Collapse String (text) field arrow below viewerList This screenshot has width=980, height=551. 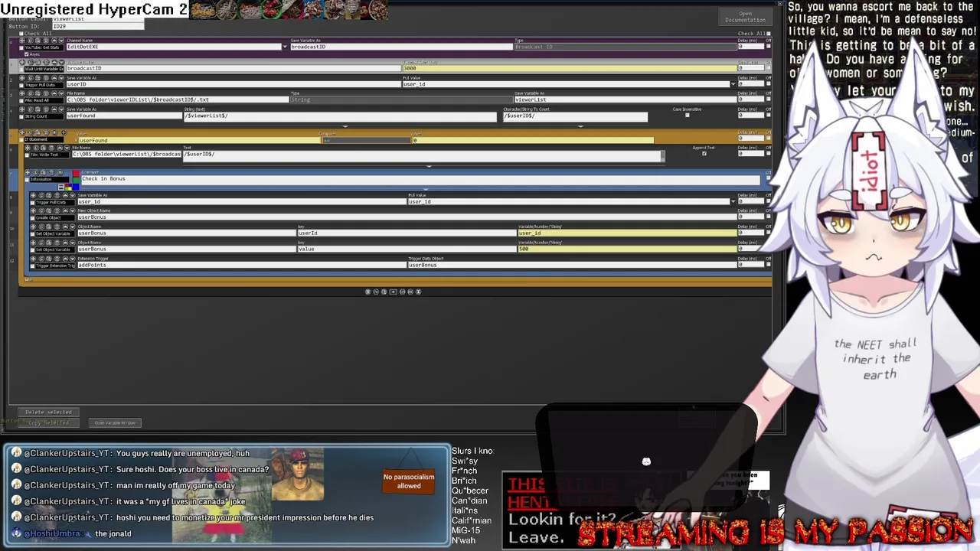(x=345, y=126)
